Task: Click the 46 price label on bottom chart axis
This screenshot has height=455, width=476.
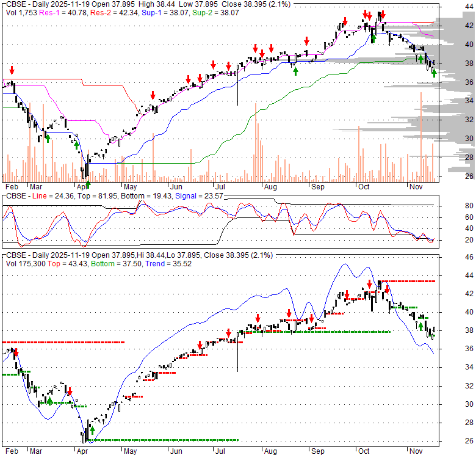Action: (469, 257)
